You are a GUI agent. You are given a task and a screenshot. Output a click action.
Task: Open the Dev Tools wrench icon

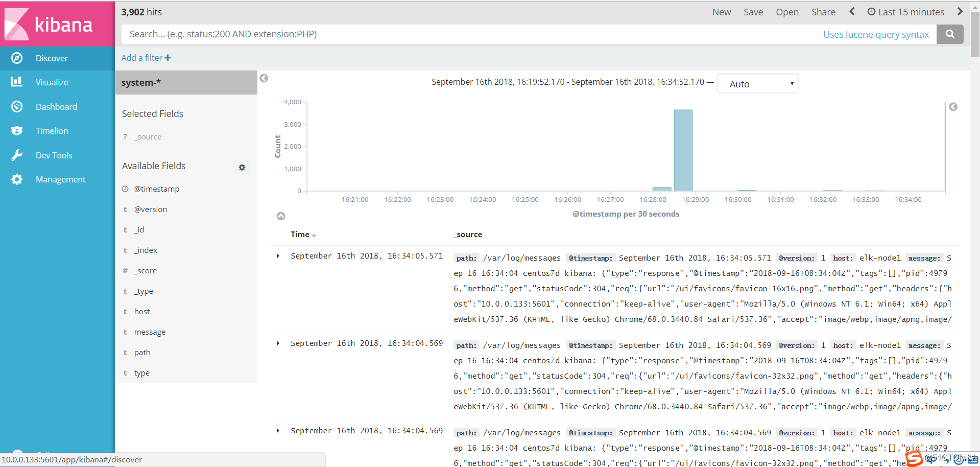coord(17,155)
